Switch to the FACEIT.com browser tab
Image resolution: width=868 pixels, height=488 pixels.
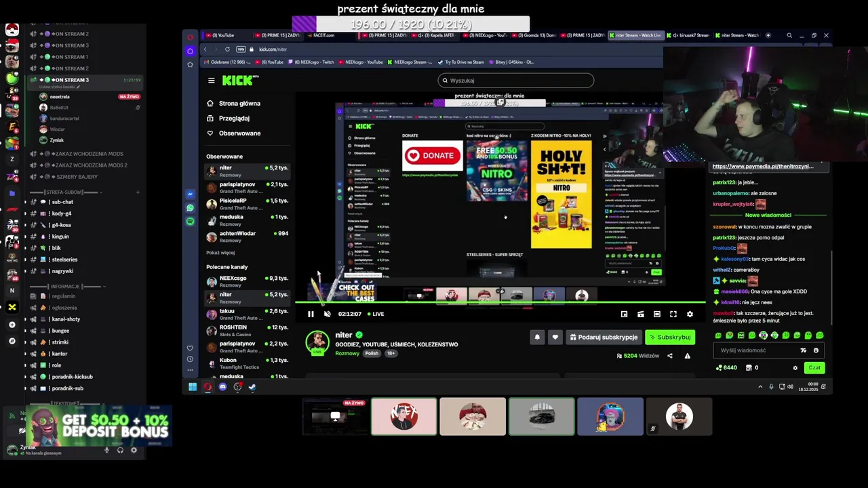click(x=323, y=35)
